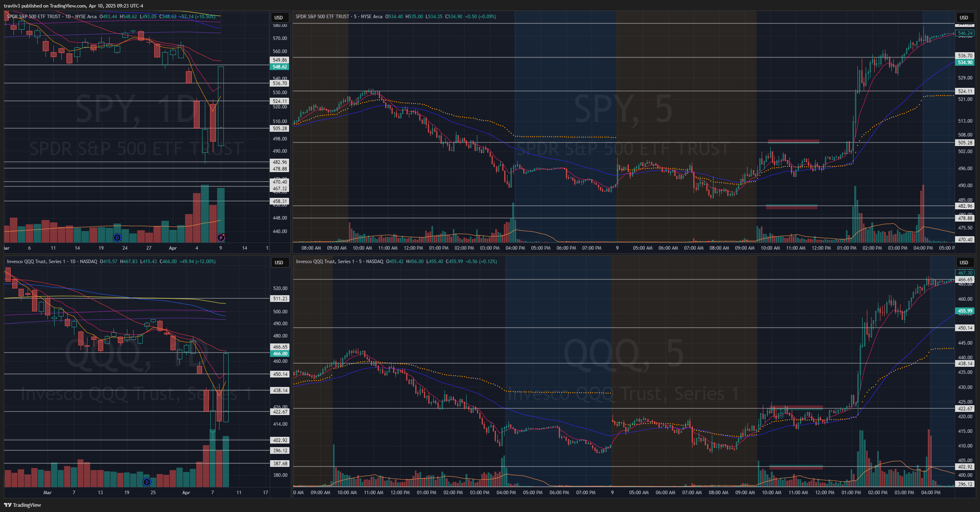This screenshot has width=980, height=512.
Task: Click the green 455.99 price label on QQQ 5
Action: (965, 311)
